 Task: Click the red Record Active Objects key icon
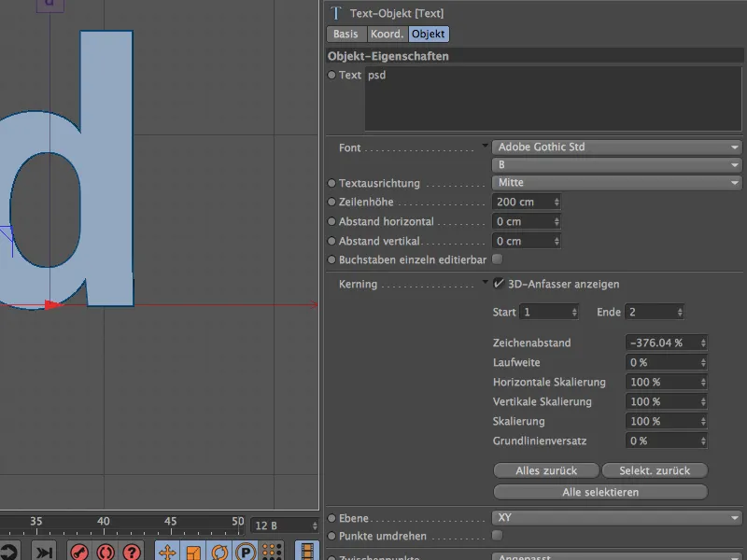[x=79, y=552]
